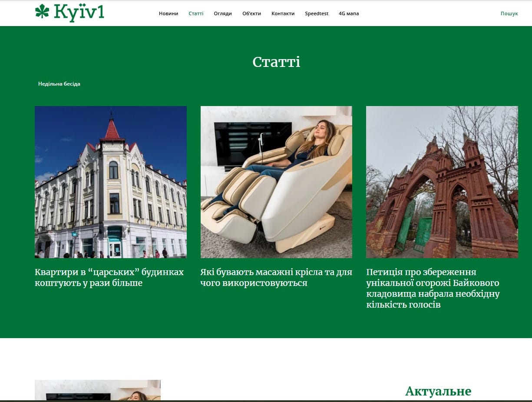Open the massage chair article thumbnail
This screenshot has width=532, height=402.
276,182
